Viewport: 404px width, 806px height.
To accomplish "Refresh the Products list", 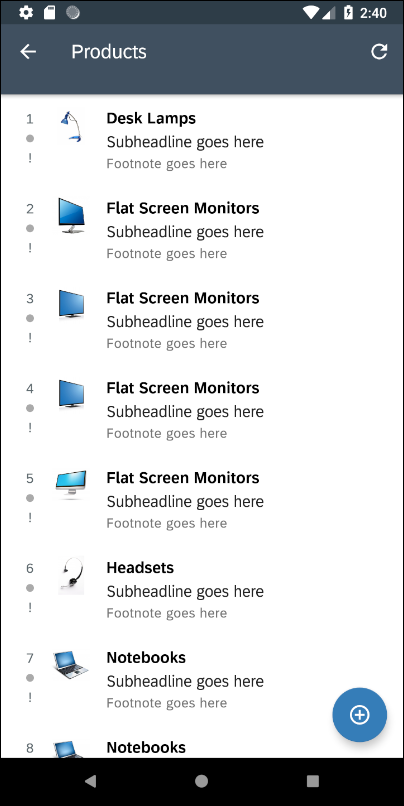I will pos(379,51).
